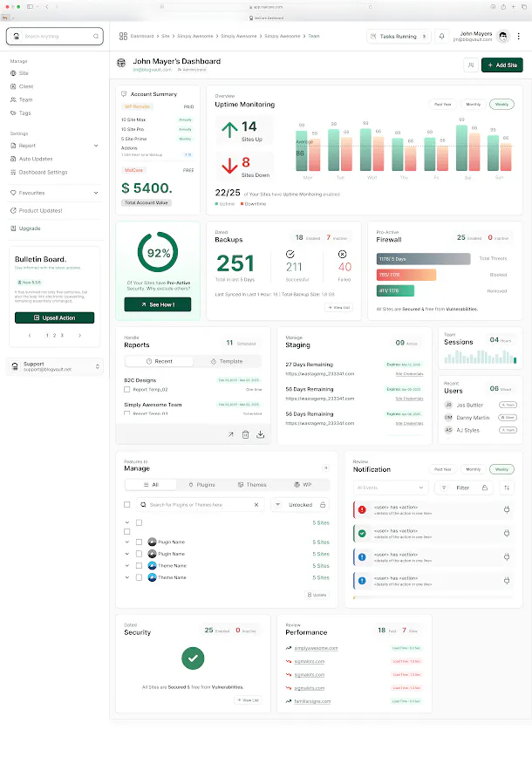Expand the first Plugin Name row chevron
This screenshot has width=532, height=764.
[127, 542]
